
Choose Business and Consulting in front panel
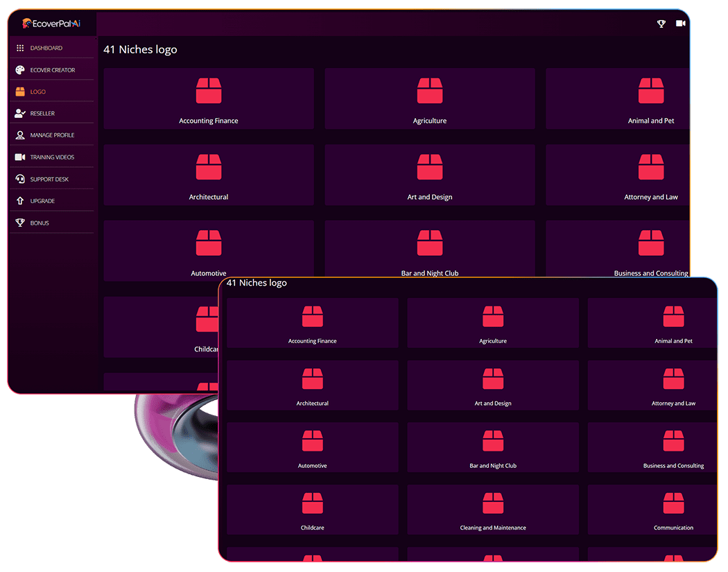pyautogui.click(x=652, y=448)
